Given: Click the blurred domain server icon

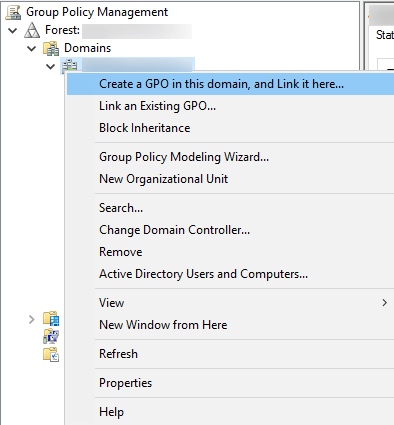Looking at the screenshot, I should pos(70,65).
